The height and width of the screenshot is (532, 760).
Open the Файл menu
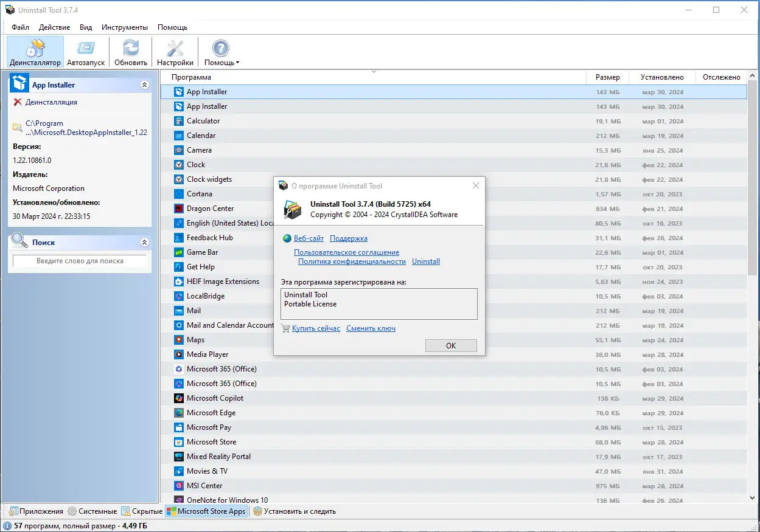tap(20, 27)
